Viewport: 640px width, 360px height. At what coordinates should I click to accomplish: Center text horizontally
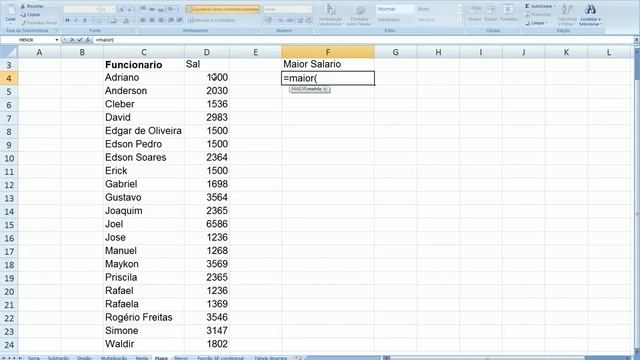(x=152, y=20)
